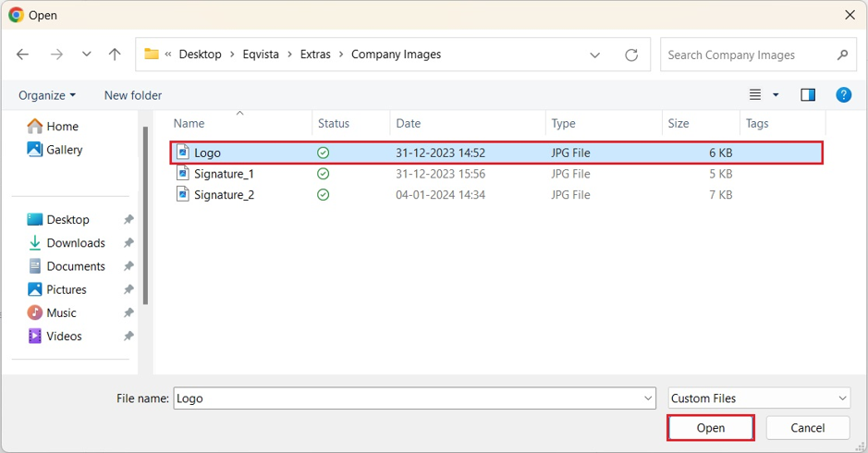Viewport: 868px width, 453px height.
Task: Select the Signature_2 file
Action: point(496,195)
